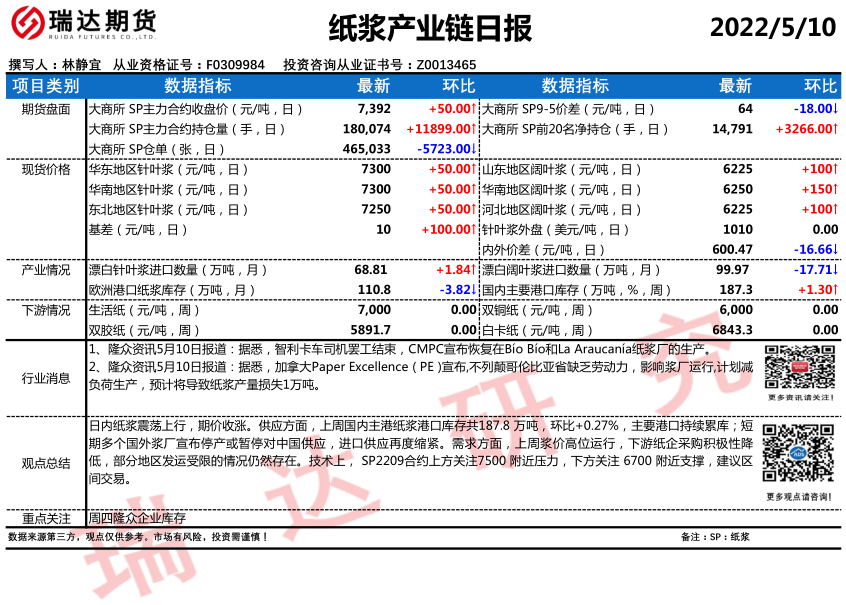
Task: Select the '下游情况' category cell
Action: tap(46, 310)
